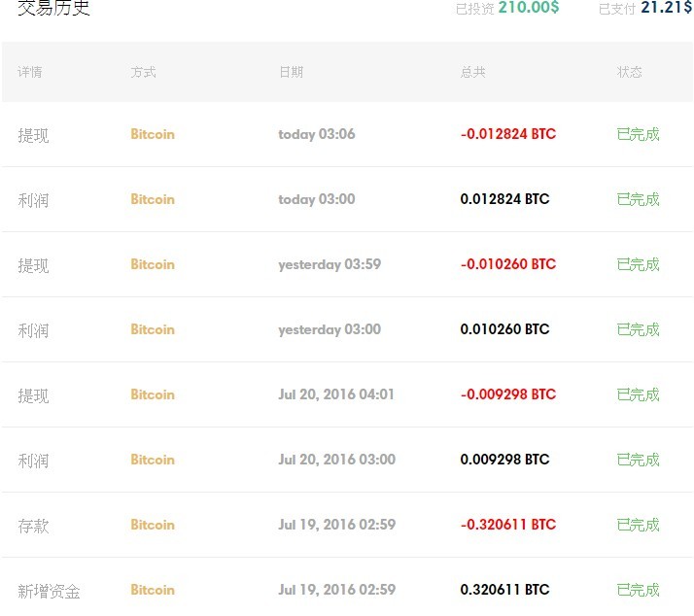Select the amount -0.012824 BTC
The image size is (694, 616).
(x=508, y=134)
